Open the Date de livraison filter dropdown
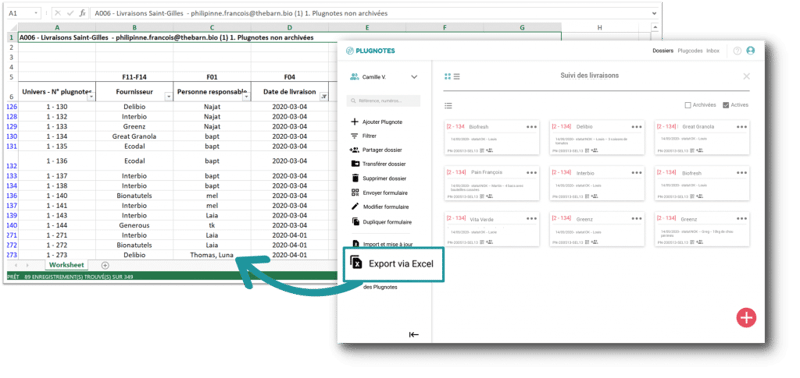This screenshot has height=378, width=800. 323,96
